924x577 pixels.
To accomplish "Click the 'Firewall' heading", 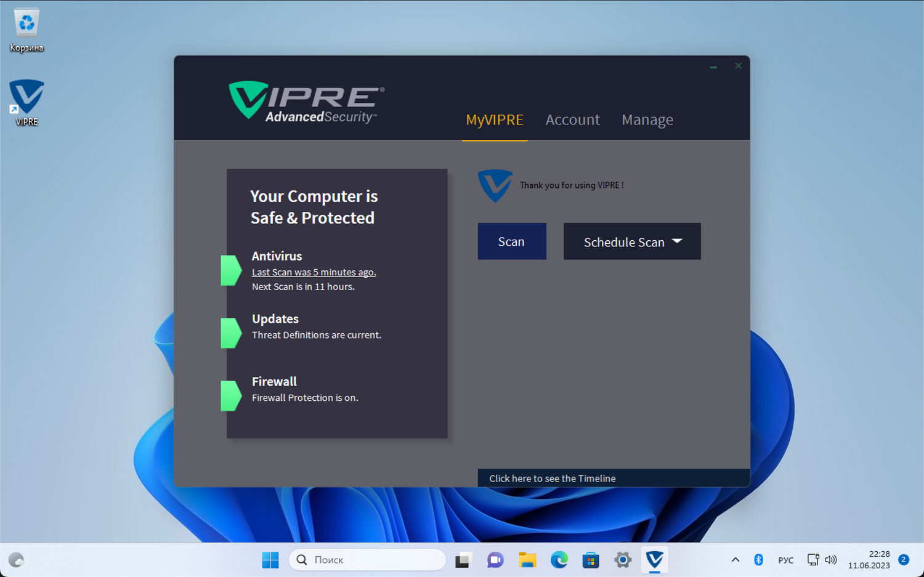I will [x=274, y=382].
